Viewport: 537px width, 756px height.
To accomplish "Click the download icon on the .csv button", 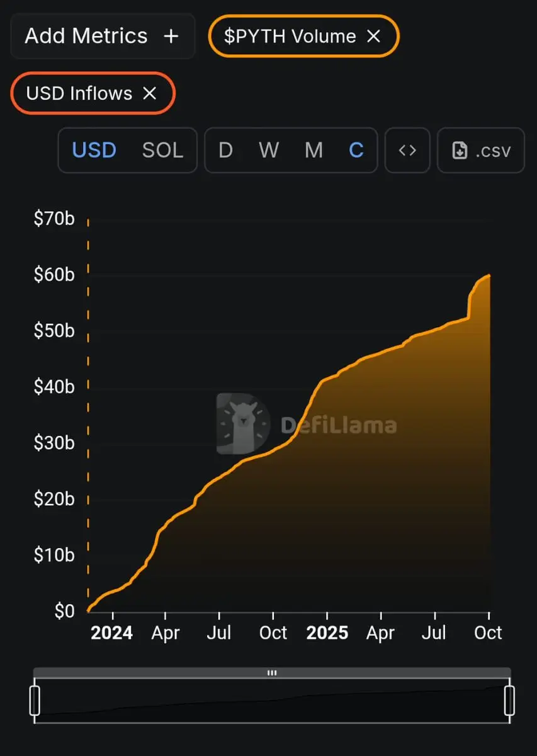I will [460, 151].
